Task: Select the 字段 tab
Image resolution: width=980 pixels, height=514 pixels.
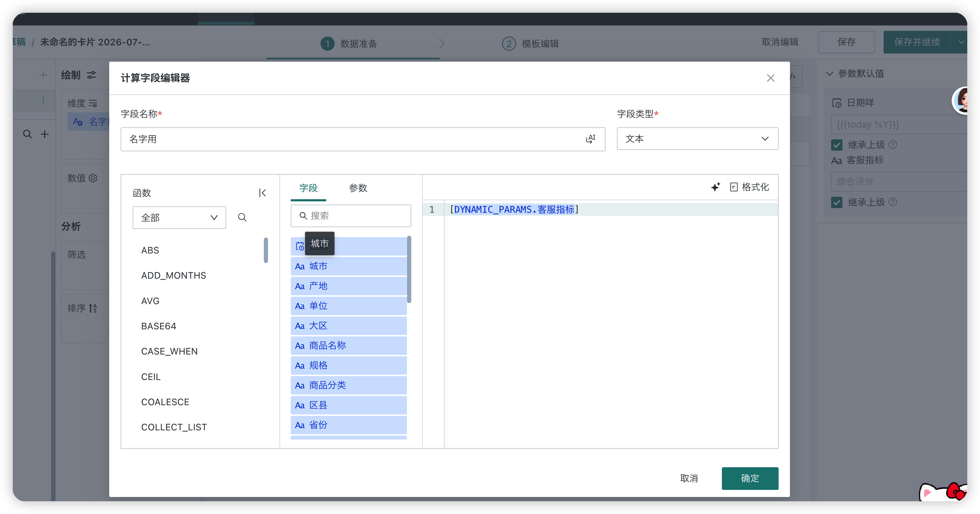Action: (x=308, y=188)
